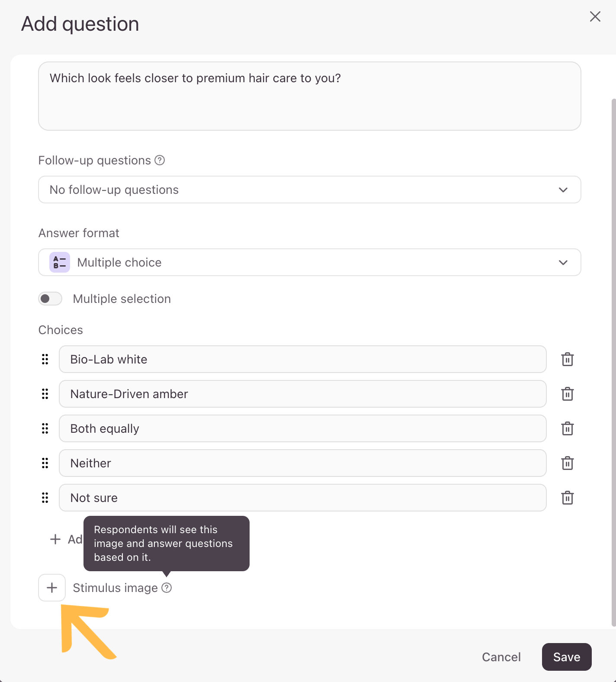Delete the Bio-Lab white choice
The height and width of the screenshot is (682, 616).
tap(567, 359)
